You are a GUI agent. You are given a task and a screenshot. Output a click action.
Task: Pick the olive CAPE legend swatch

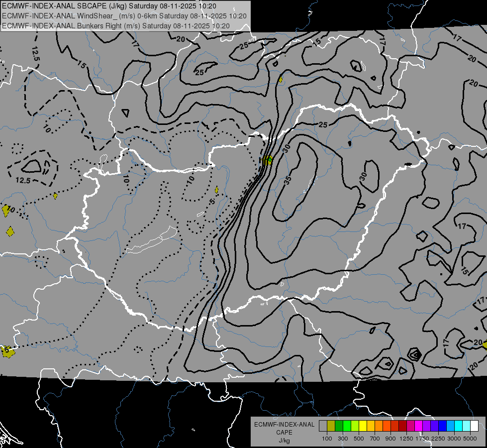click(x=331, y=426)
